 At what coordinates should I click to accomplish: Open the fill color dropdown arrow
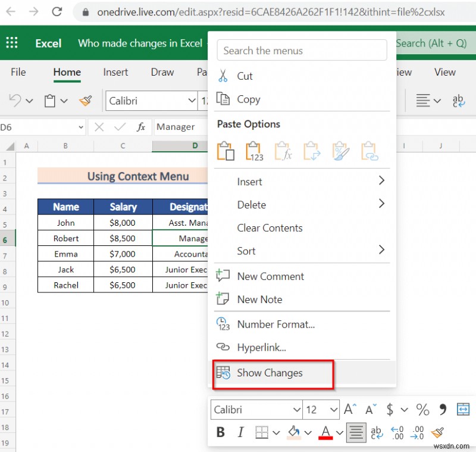307,432
